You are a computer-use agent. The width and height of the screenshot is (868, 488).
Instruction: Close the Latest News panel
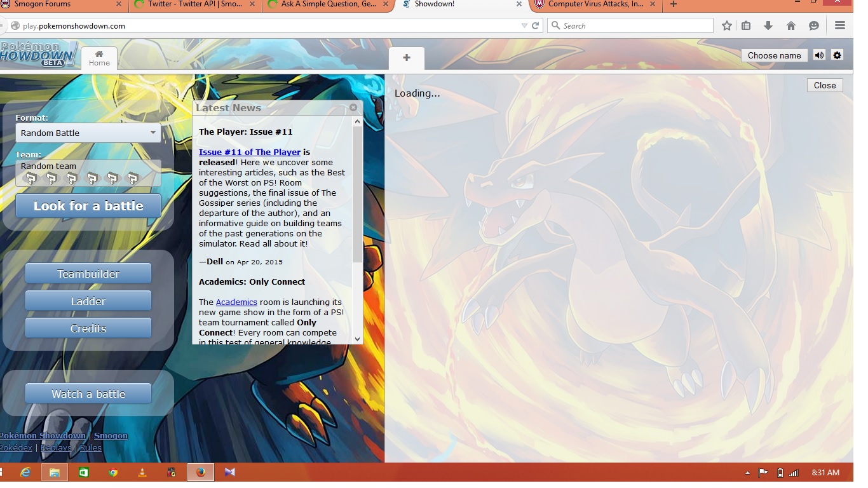[353, 107]
